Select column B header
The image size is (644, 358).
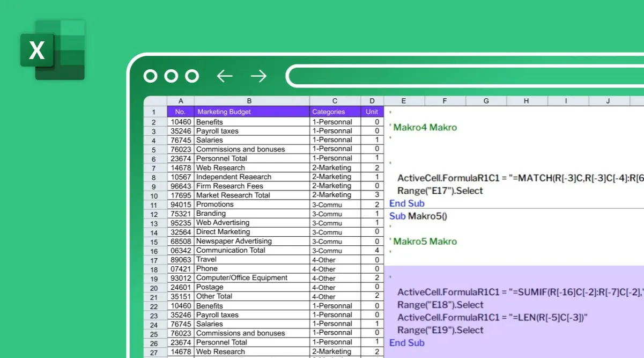tap(252, 101)
